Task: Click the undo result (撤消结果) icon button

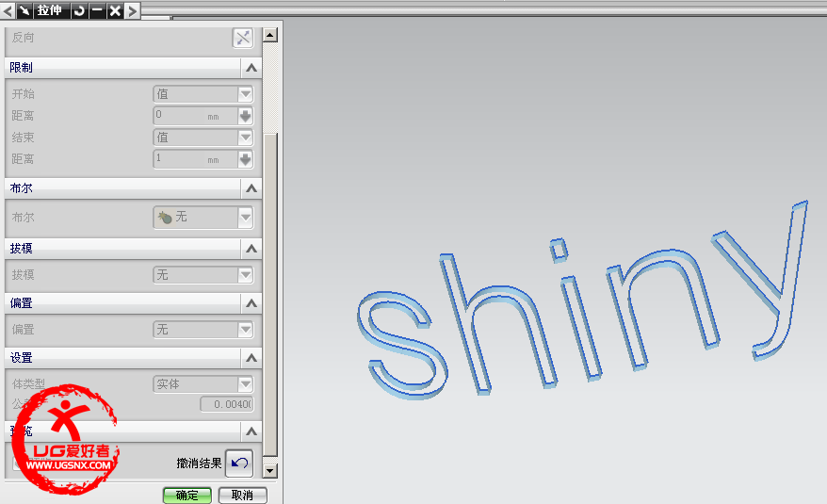Action: tap(239, 463)
